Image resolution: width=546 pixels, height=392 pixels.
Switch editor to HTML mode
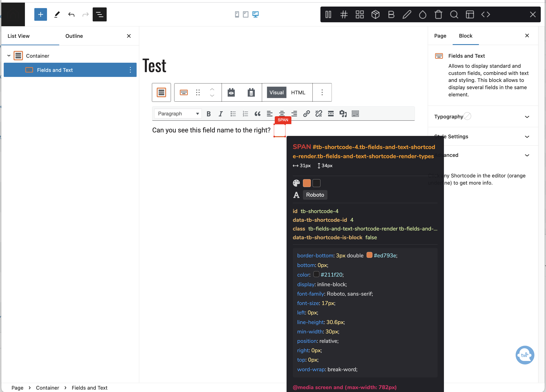pyautogui.click(x=298, y=92)
